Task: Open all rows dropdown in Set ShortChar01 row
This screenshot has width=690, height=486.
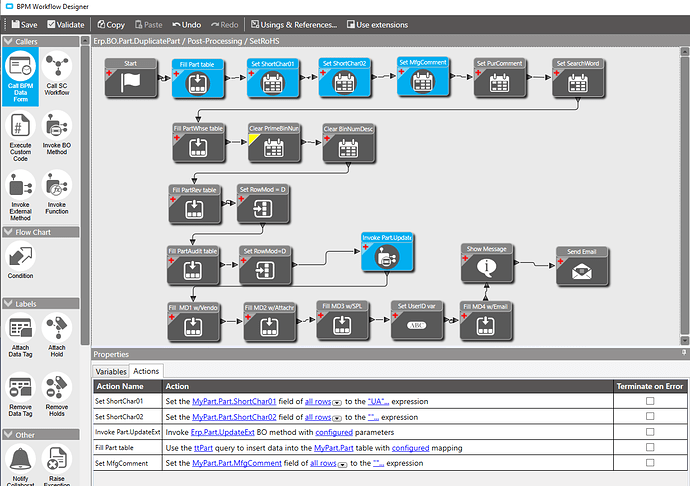Action: pyautogui.click(x=337, y=402)
